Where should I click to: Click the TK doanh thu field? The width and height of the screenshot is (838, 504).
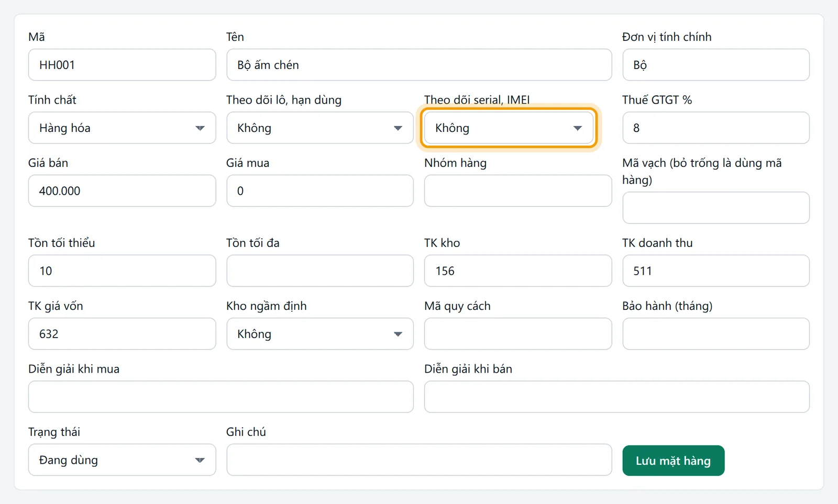click(x=716, y=271)
